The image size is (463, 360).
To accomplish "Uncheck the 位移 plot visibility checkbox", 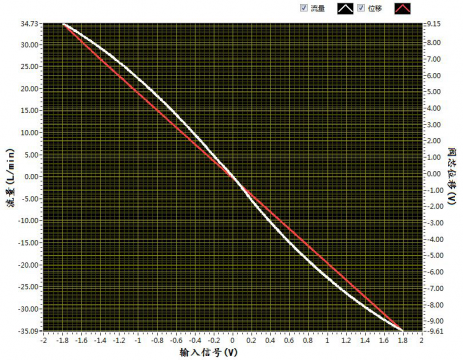I will pos(361,8).
